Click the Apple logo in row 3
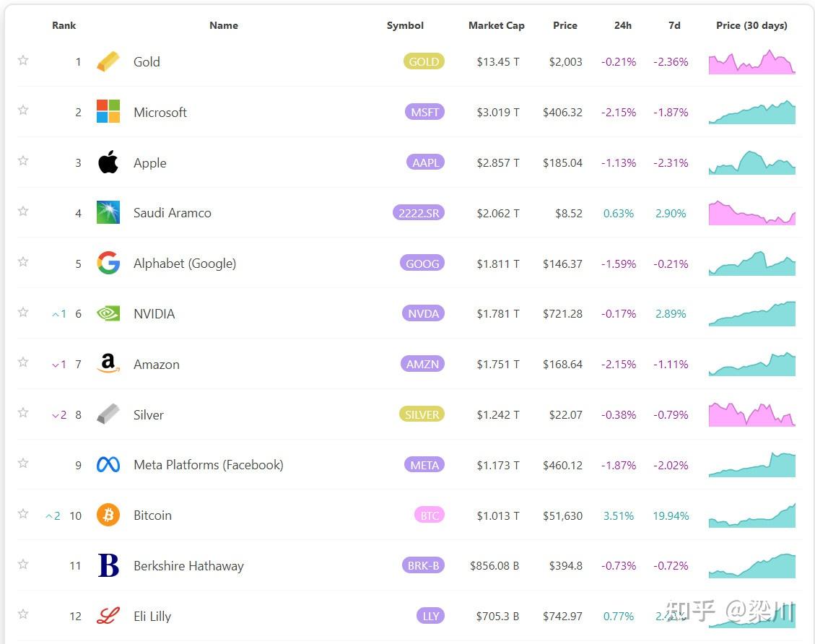815x644 pixels. 108,162
